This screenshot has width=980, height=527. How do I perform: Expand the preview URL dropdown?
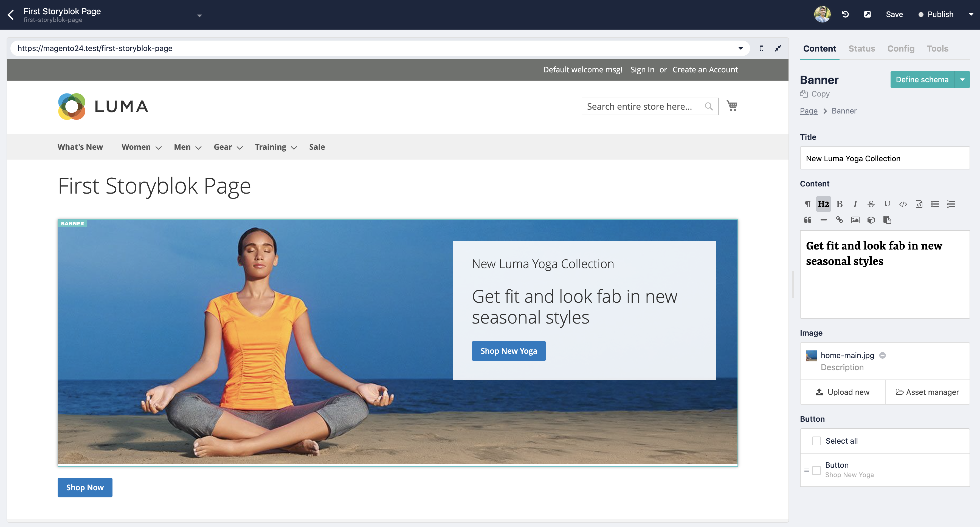click(x=740, y=48)
